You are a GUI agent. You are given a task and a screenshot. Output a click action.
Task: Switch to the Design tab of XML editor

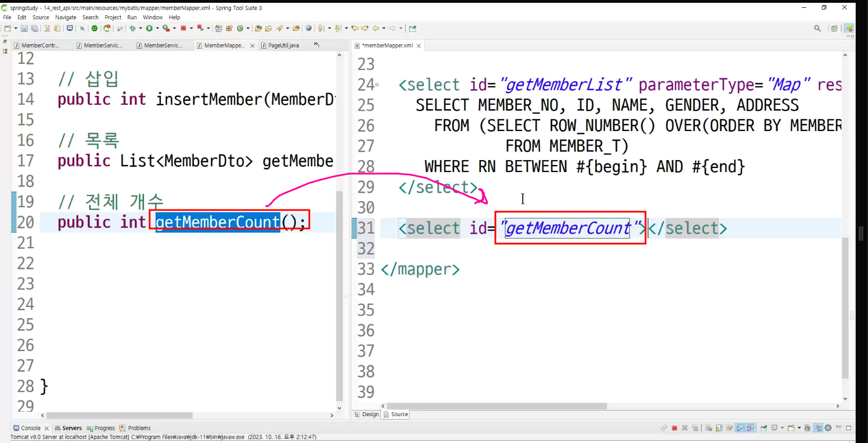366,414
